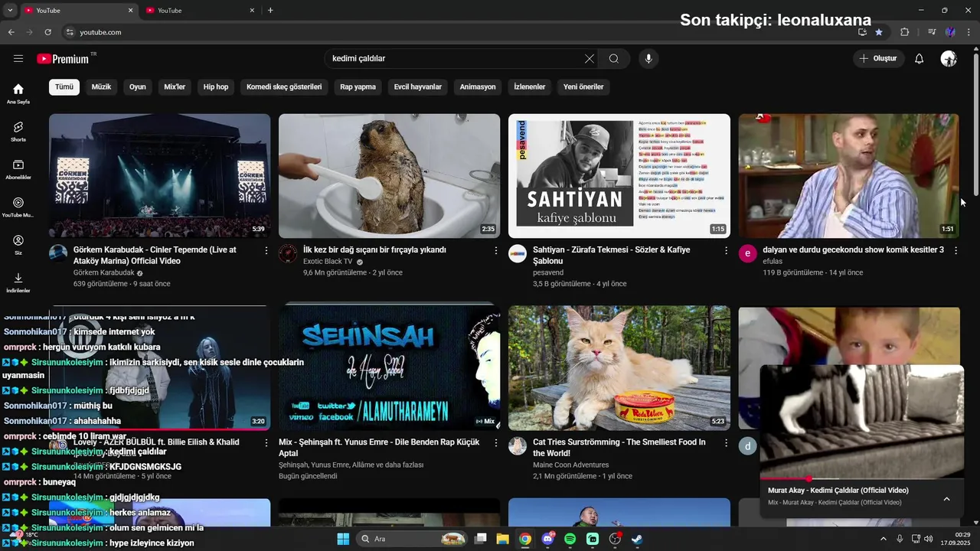Click the Windows Start button
This screenshot has height=551, width=980.
click(343, 539)
